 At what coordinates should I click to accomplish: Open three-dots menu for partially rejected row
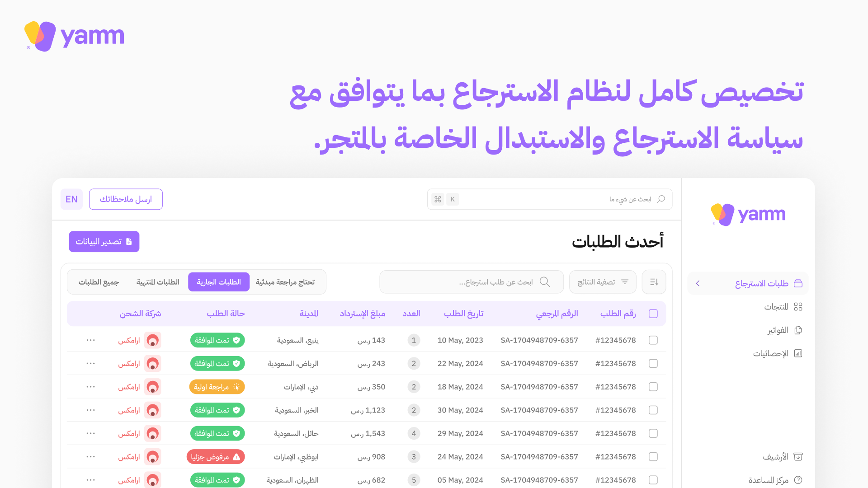tap(90, 457)
